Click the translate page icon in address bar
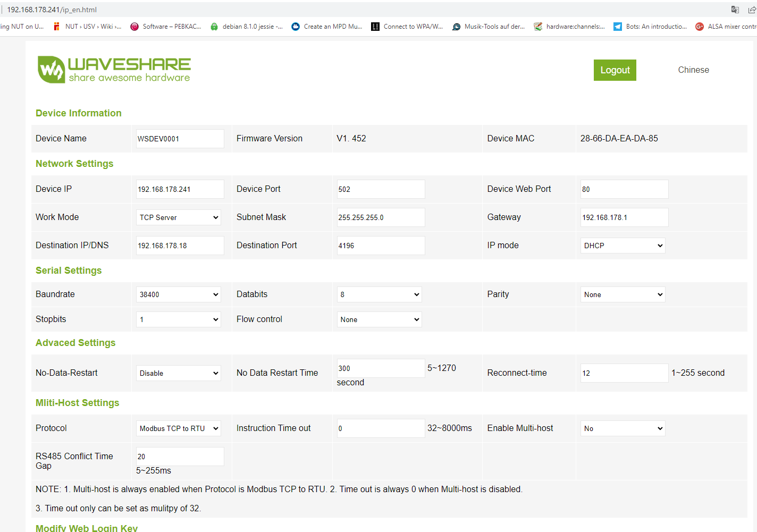Viewport: 757px width, 532px height. (x=735, y=10)
